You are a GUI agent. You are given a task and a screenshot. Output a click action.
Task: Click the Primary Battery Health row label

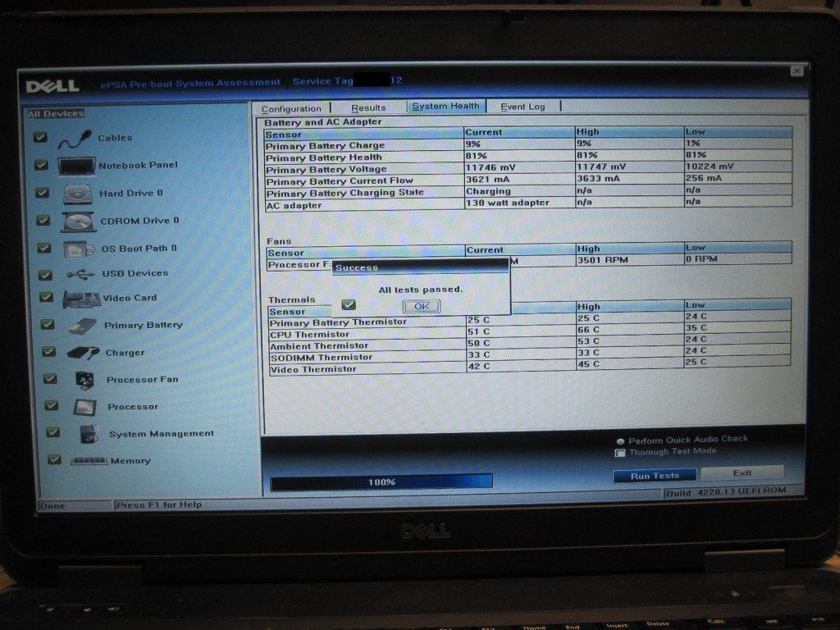(x=323, y=157)
